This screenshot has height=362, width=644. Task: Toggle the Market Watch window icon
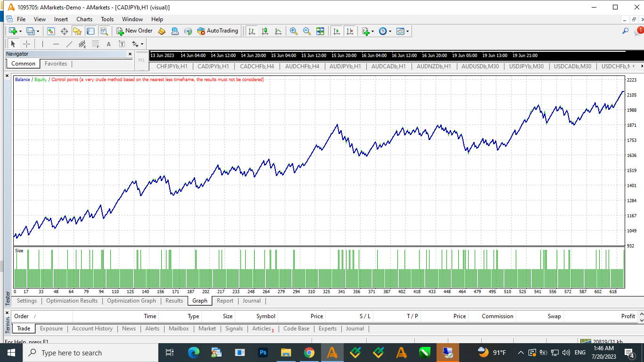[x=51, y=31]
